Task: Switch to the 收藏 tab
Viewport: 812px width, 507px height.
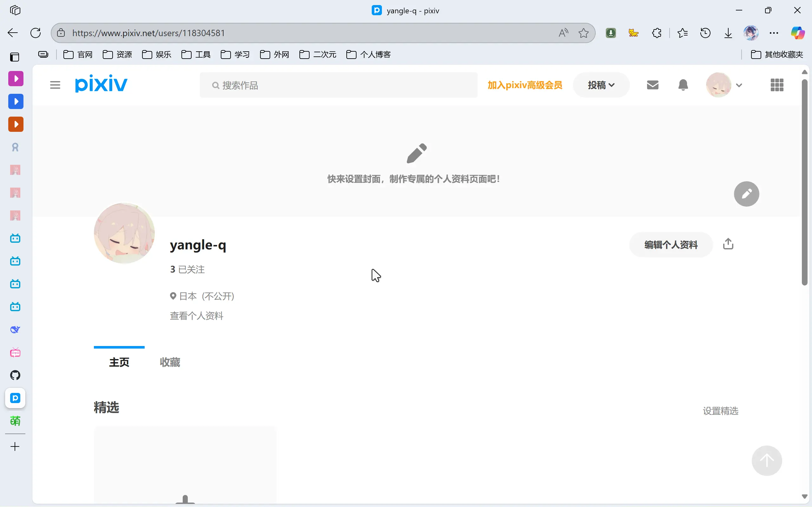Action: 170,362
